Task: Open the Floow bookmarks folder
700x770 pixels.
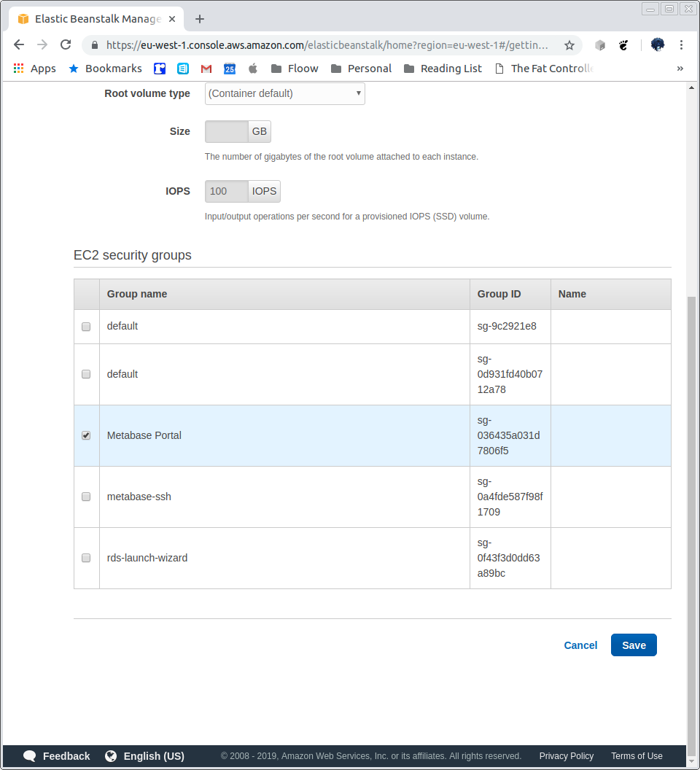Action: pyautogui.click(x=295, y=69)
